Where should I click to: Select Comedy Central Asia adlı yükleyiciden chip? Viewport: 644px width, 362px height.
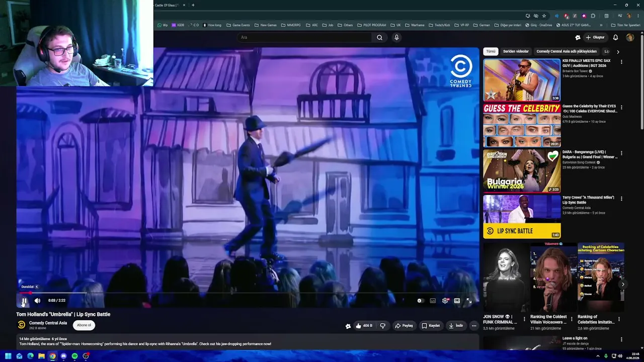pyautogui.click(x=567, y=51)
